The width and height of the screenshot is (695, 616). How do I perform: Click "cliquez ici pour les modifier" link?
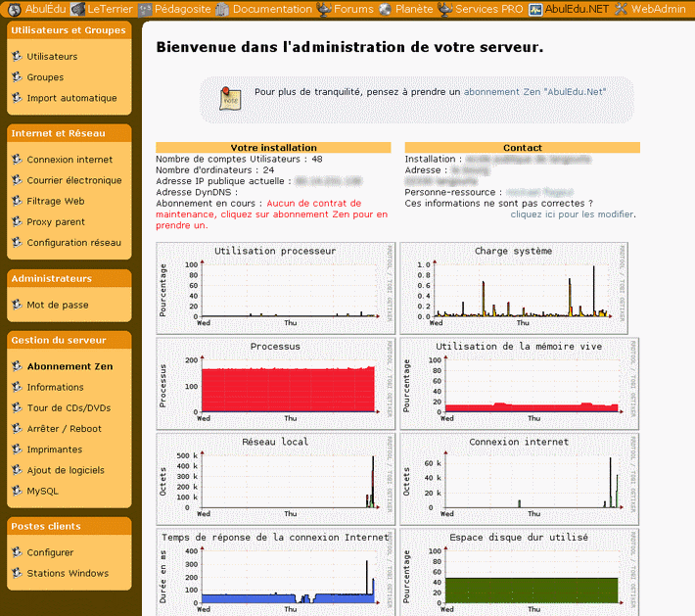572,214
